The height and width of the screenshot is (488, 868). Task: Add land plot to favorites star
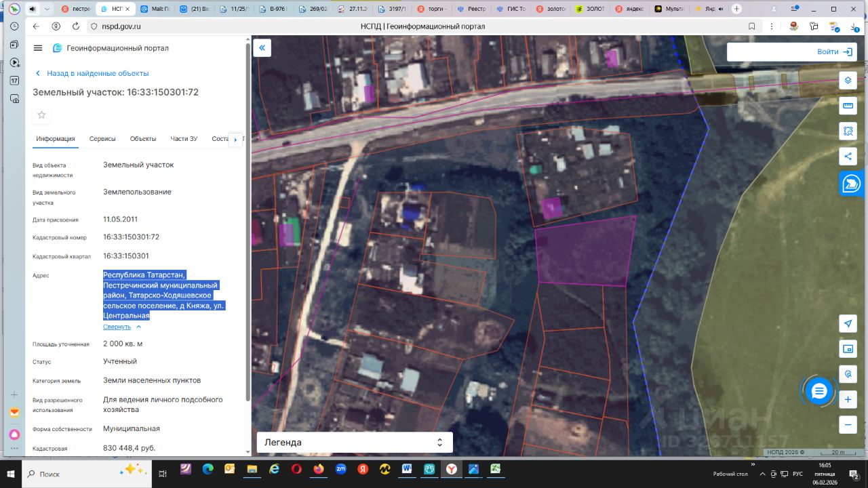coord(41,115)
